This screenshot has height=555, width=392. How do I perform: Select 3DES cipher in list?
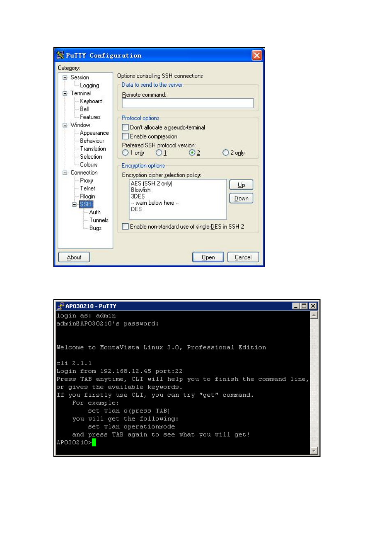[138, 197]
